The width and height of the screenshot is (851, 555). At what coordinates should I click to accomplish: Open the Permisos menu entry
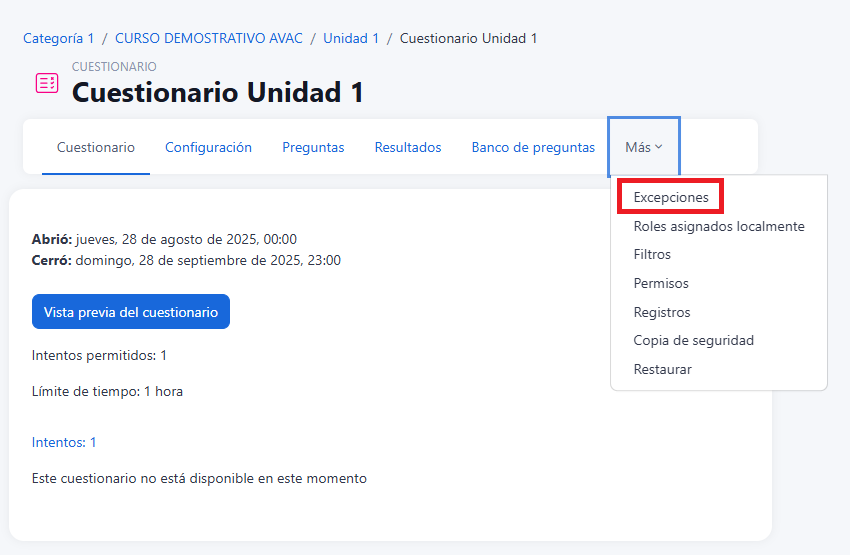click(x=661, y=283)
